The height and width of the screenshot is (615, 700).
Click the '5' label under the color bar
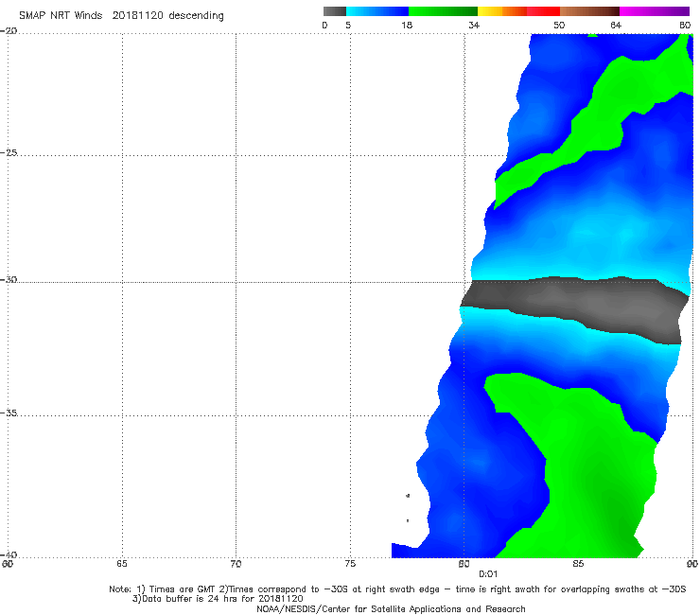(x=348, y=26)
